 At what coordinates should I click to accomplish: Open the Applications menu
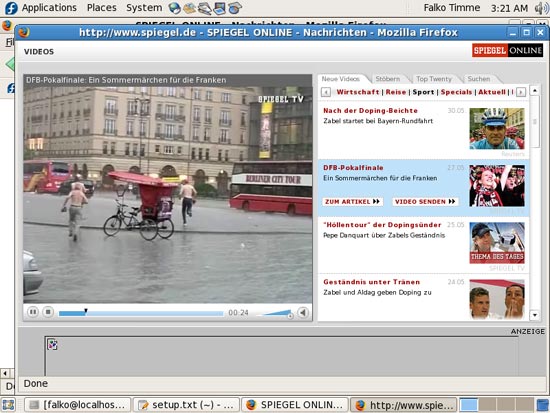point(49,8)
